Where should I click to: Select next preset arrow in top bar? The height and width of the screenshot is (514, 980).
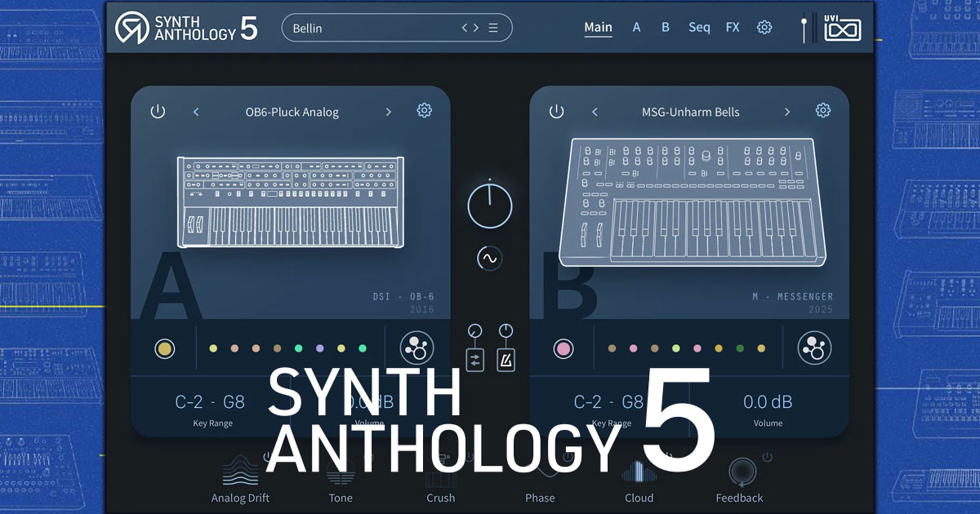click(x=475, y=28)
